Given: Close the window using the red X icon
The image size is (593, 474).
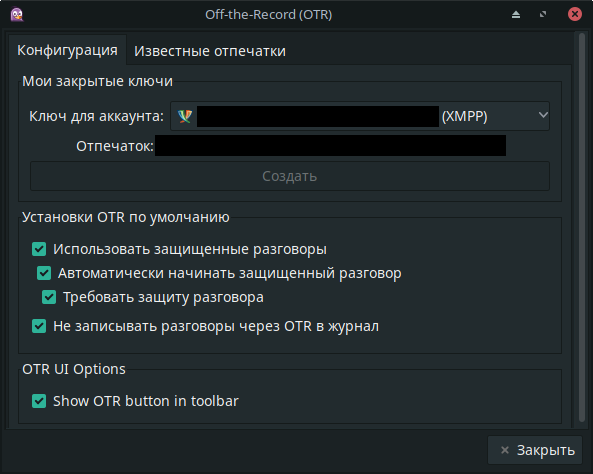Looking at the screenshot, I should [x=574, y=14].
